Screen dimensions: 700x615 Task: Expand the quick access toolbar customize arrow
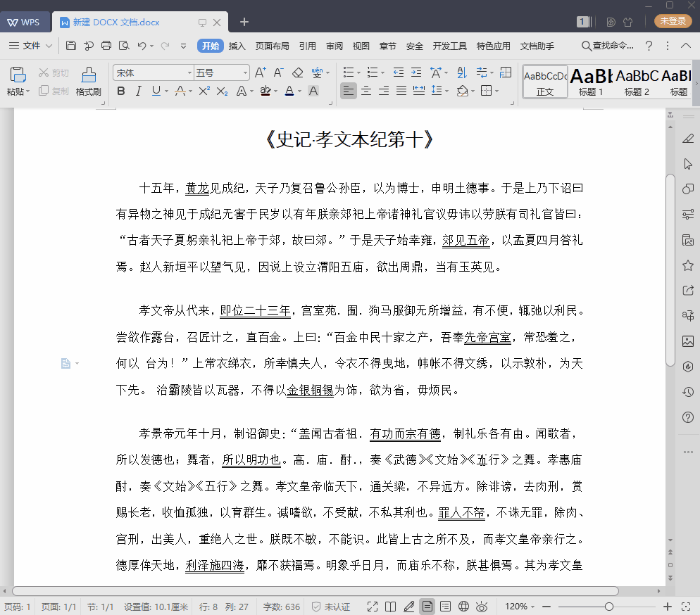click(x=183, y=46)
